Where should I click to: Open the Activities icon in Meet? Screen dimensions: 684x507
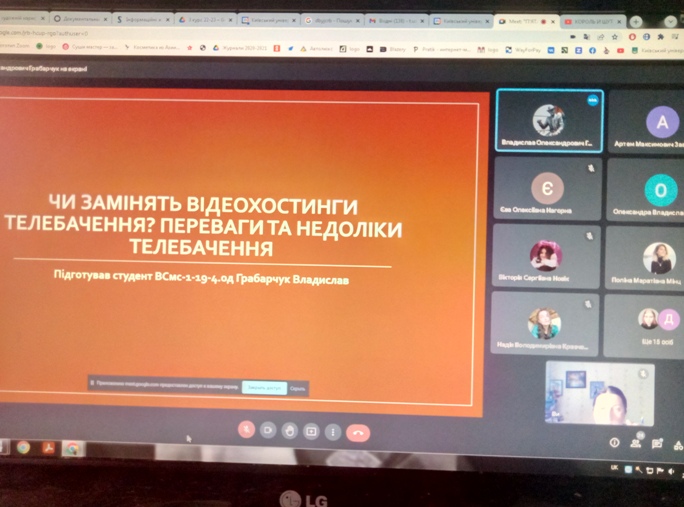click(x=678, y=445)
